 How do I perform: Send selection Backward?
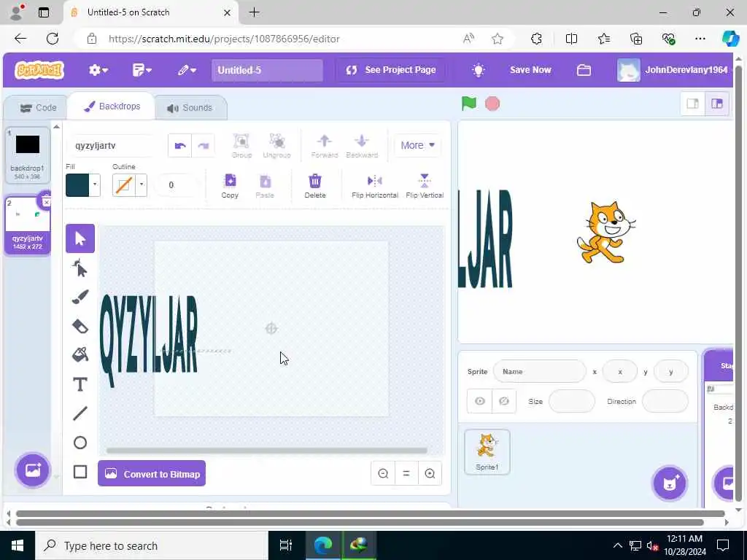click(362, 146)
